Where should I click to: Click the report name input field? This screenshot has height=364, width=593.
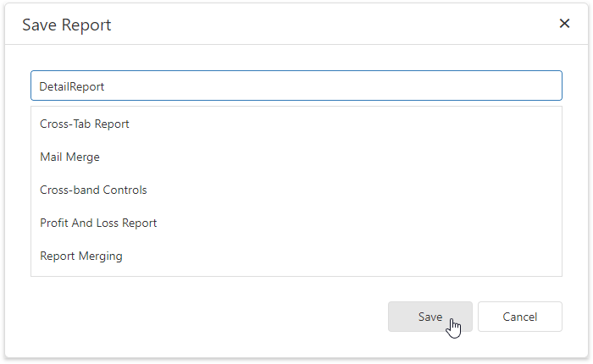296,86
